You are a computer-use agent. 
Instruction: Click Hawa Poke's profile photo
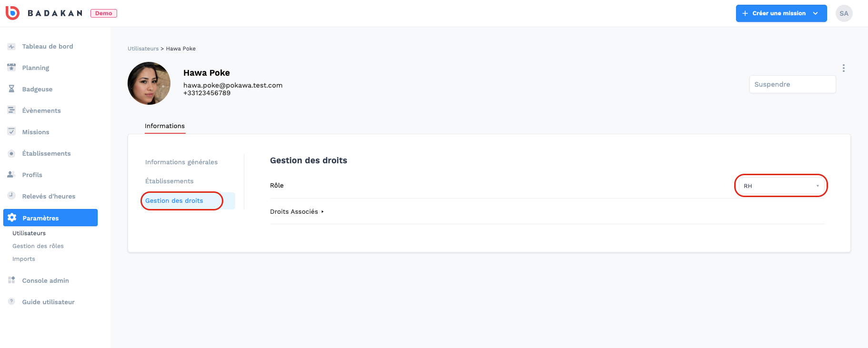tap(149, 83)
